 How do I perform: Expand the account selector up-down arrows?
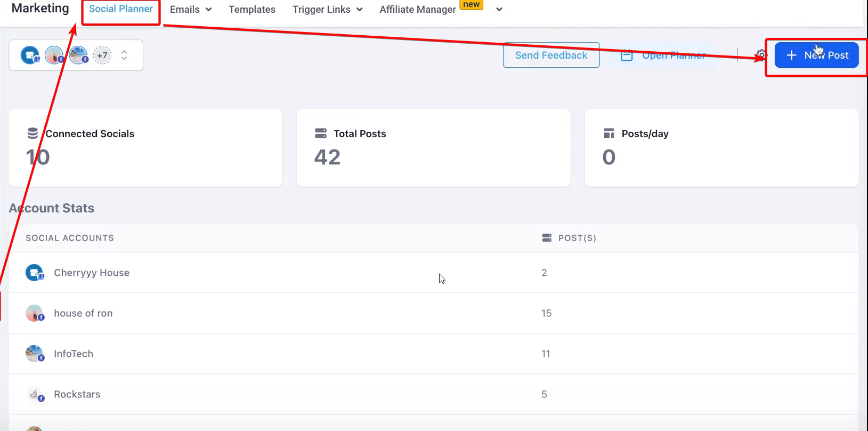pos(124,55)
